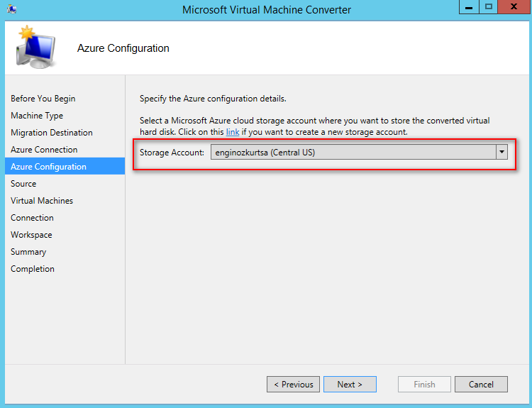Click the wizard computer icon in header
The width and height of the screenshot is (532, 408).
[35, 47]
